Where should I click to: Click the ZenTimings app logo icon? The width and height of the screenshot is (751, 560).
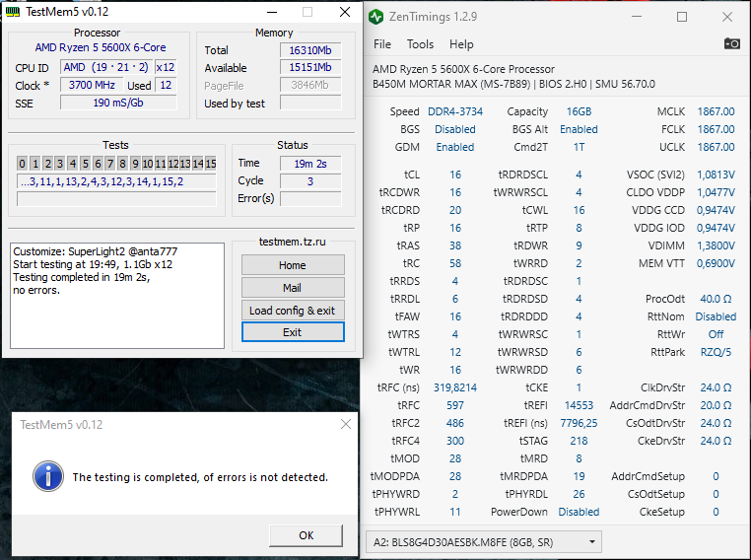pyautogui.click(x=376, y=17)
